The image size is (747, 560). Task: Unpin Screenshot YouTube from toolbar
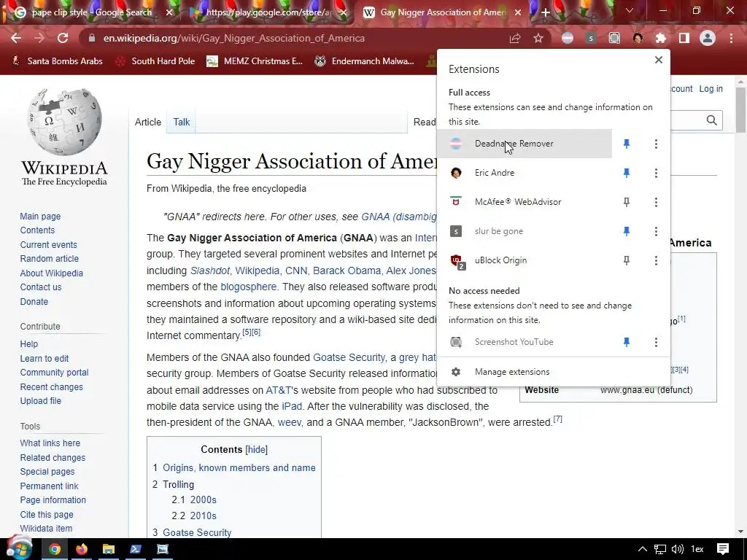point(627,342)
